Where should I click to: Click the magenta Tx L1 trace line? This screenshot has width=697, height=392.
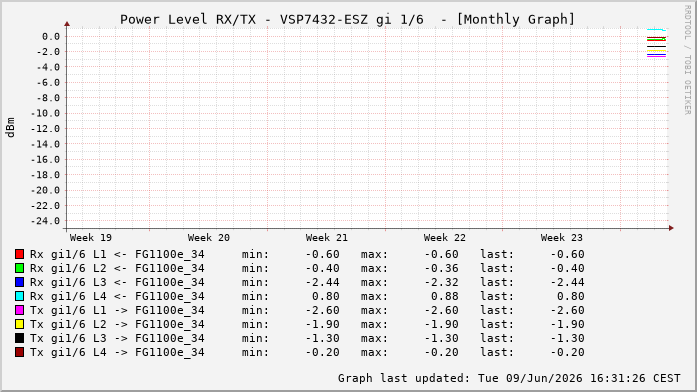[656, 56]
